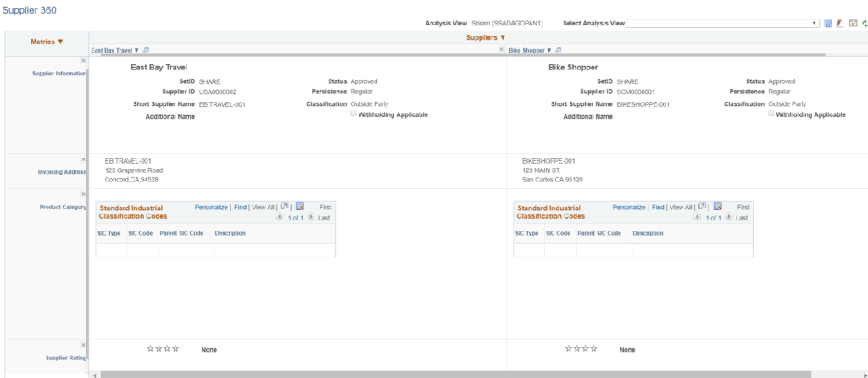This screenshot has width=868, height=378.
Task: Click Find in Bike Shopper grid
Action: pyautogui.click(x=658, y=207)
